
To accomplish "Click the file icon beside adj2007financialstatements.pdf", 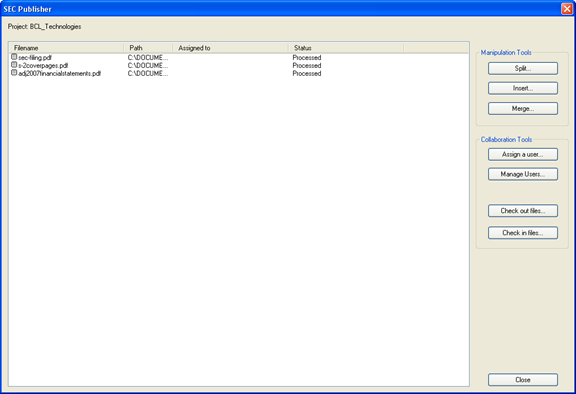I will (x=14, y=73).
